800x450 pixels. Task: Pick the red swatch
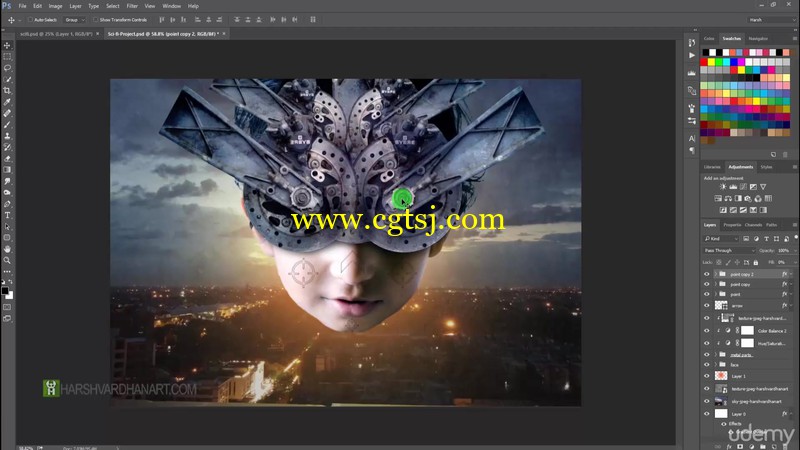pyautogui.click(x=704, y=62)
